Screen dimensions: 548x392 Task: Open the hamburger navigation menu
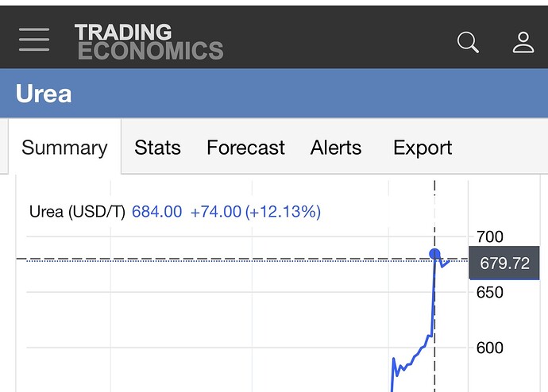(34, 40)
